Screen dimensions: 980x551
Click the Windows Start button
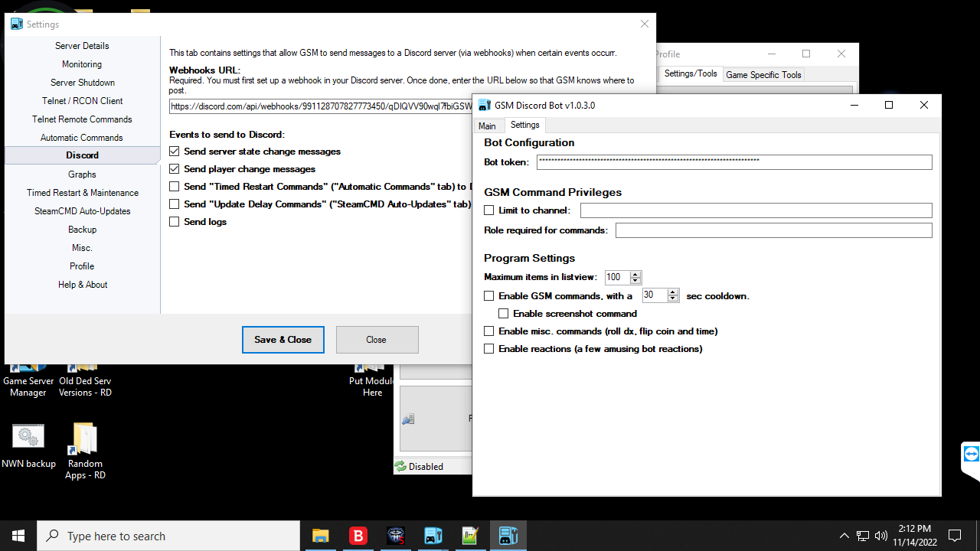coord(18,536)
